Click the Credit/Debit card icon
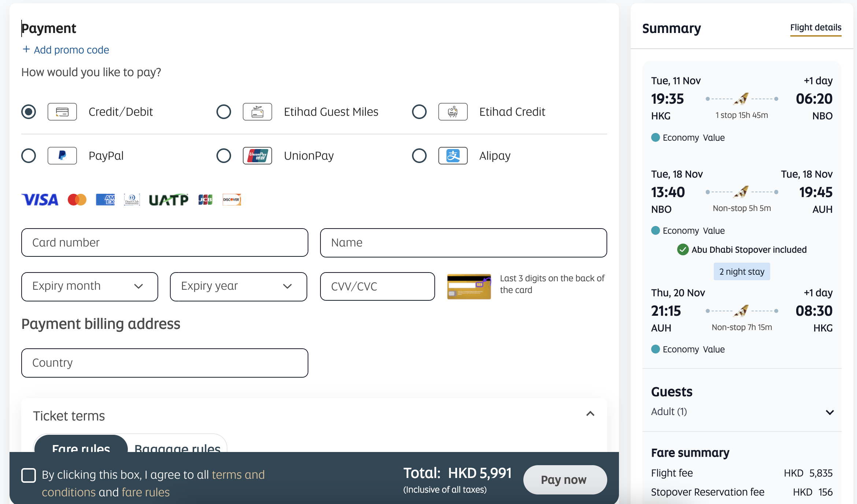The height and width of the screenshot is (504, 857). [62, 112]
